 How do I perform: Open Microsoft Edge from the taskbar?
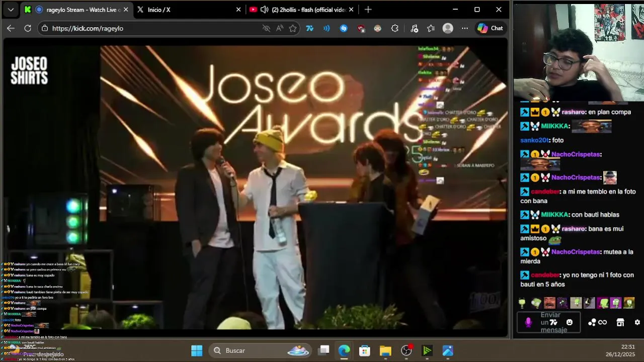pyautogui.click(x=344, y=350)
